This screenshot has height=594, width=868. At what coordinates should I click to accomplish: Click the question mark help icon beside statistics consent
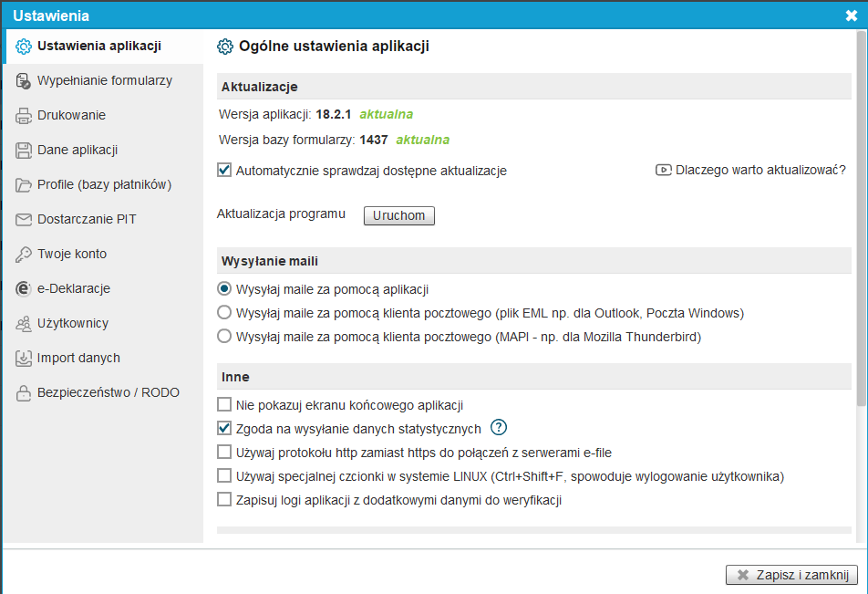coord(499,428)
